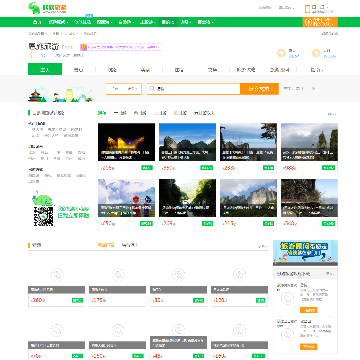Viewport: 360px width, 360px height.
Task: Click the orange clock button in green navbar
Action: pyautogui.click(x=320, y=22)
